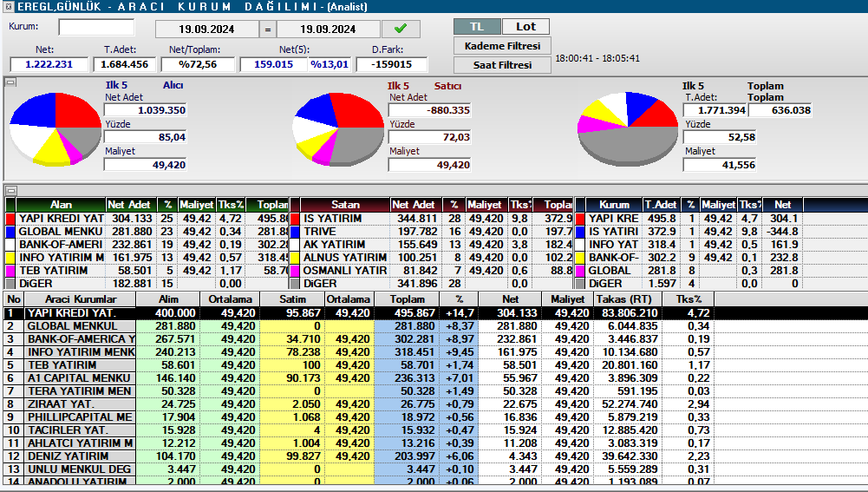The width and height of the screenshot is (868, 492).
Task: Click the Ilk 5 Alıcı pie chart
Action: click(x=55, y=128)
